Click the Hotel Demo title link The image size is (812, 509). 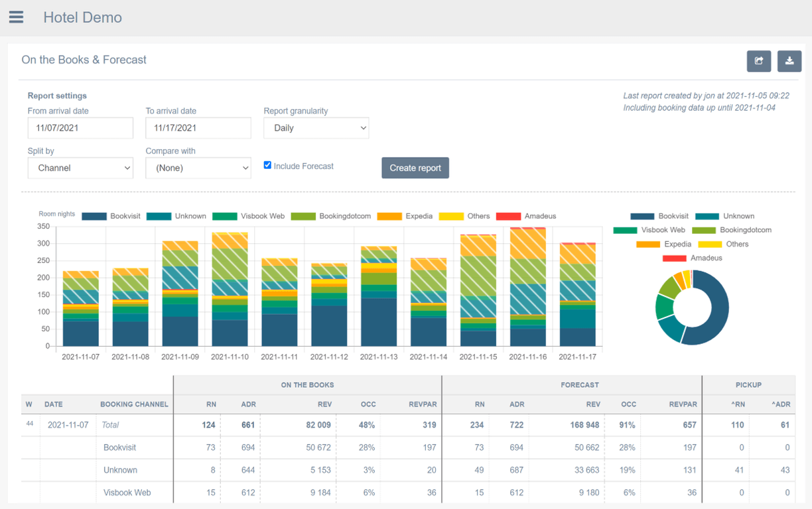point(82,17)
